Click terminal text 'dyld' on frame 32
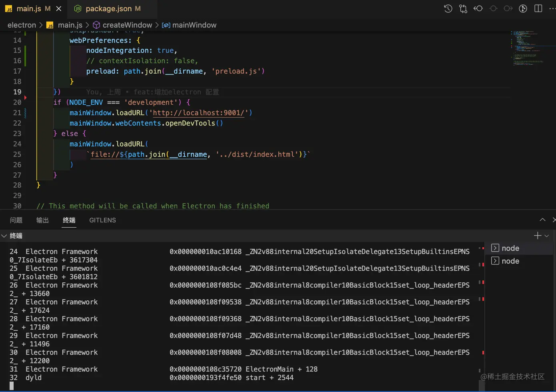Viewport: 556px width, 392px height. 34,378
